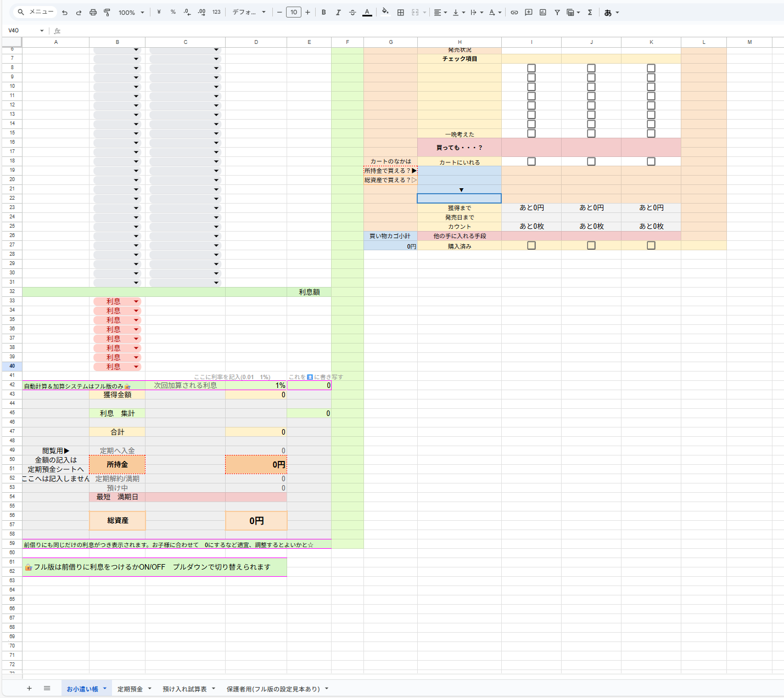
Task: Open the 預け入れ試算表 sheet tab
Action: tap(184, 689)
